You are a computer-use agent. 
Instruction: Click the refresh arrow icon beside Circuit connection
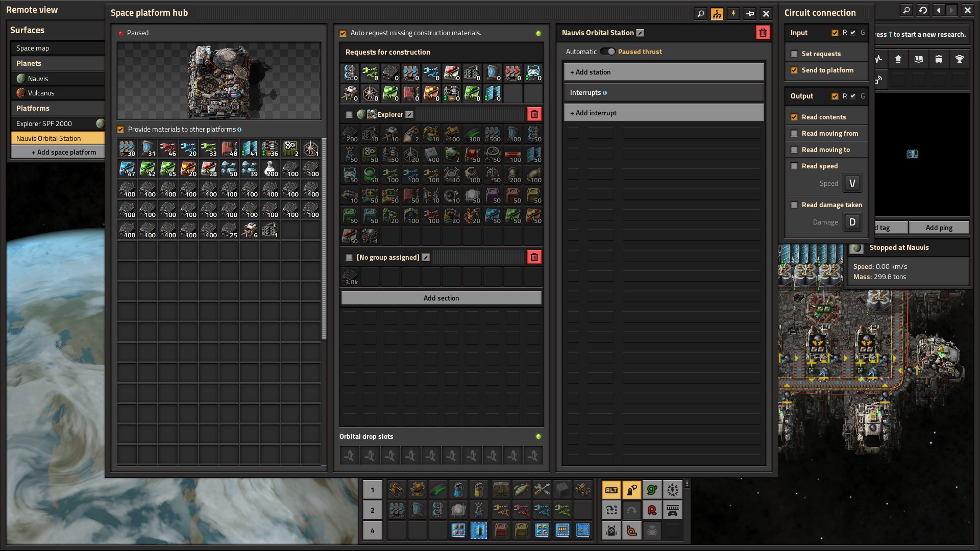coord(922,10)
